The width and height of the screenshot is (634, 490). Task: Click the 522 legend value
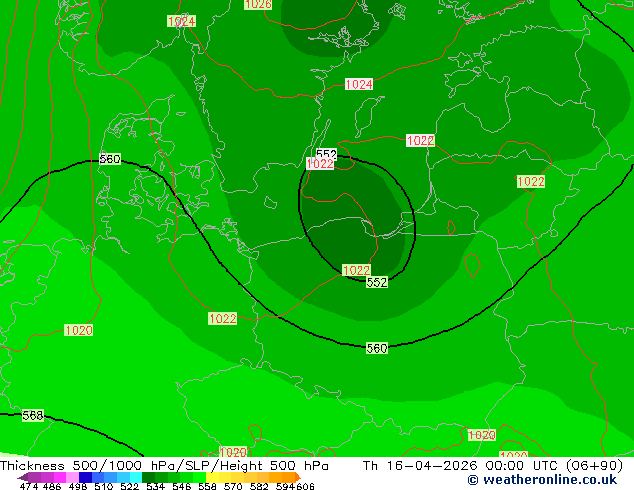129,486
